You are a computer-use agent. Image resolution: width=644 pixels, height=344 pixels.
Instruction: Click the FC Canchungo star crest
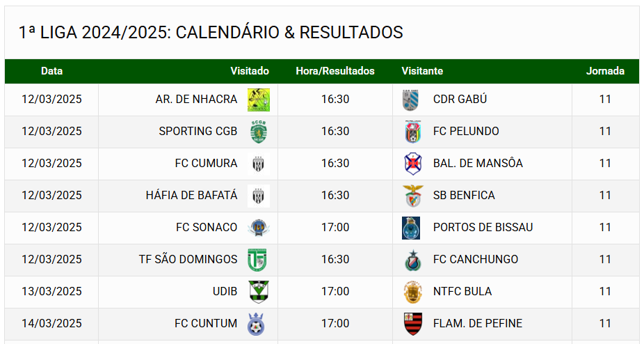tap(413, 260)
